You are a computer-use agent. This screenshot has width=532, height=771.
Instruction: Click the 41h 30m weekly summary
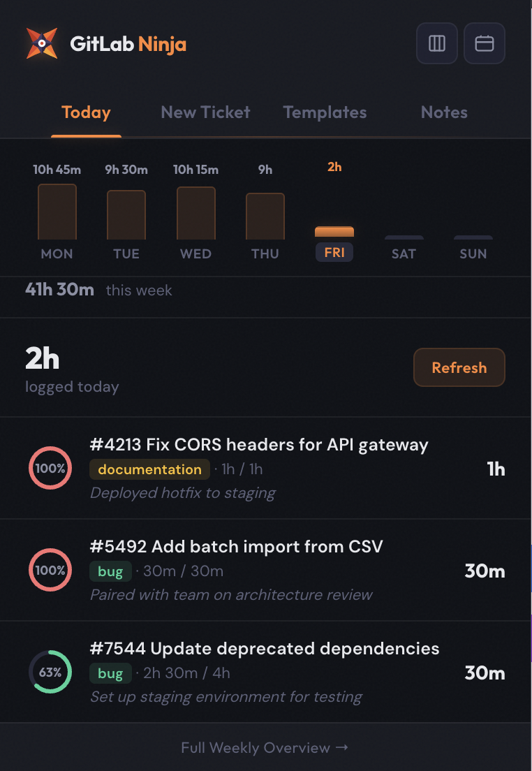[x=60, y=290]
